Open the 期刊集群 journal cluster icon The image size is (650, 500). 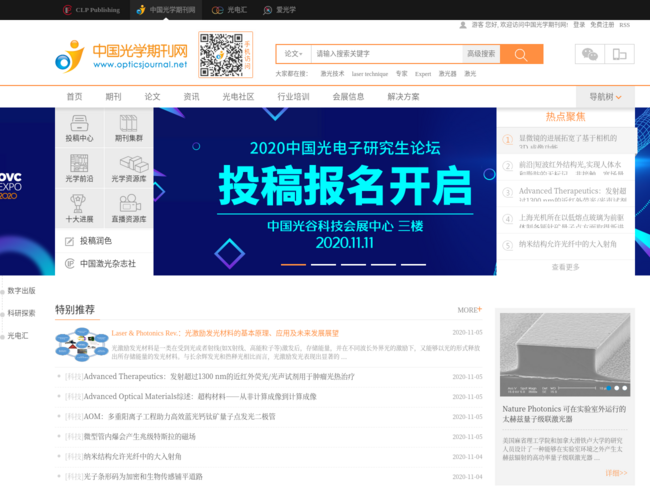pyautogui.click(x=129, y=123)
